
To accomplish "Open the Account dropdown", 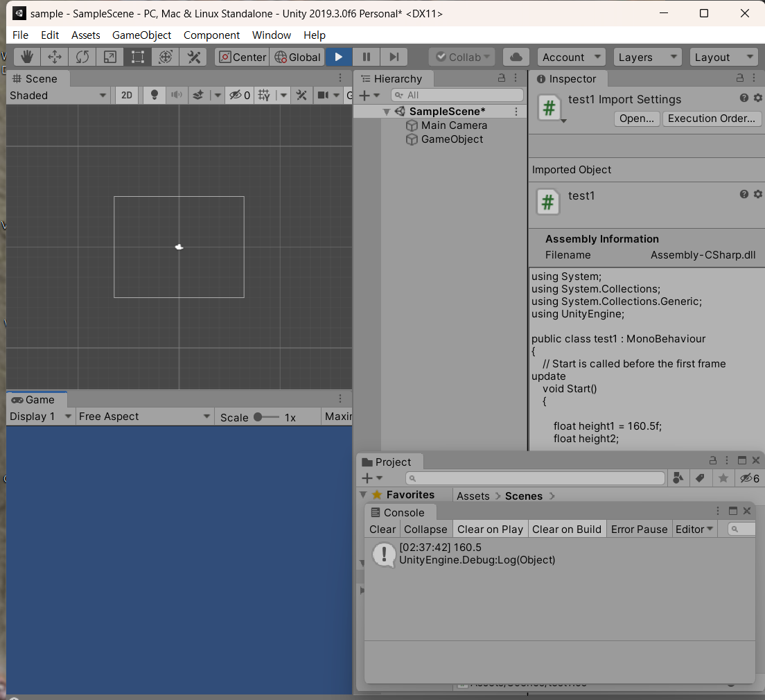I will pos(571,57).
